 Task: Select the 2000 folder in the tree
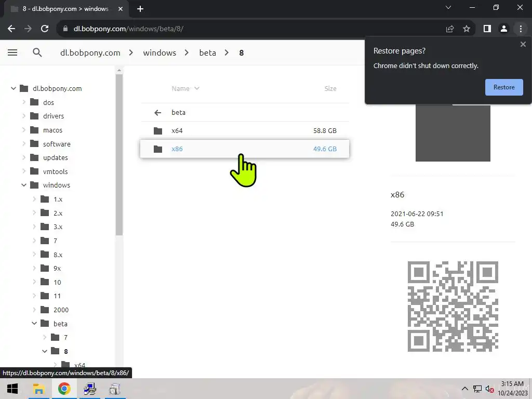[x=61, y=310]
